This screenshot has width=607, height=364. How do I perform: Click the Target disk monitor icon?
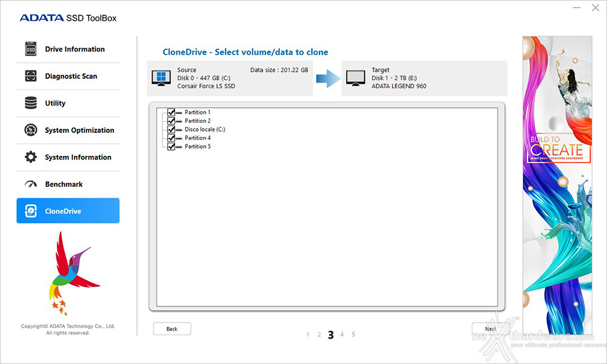point(356,78)
